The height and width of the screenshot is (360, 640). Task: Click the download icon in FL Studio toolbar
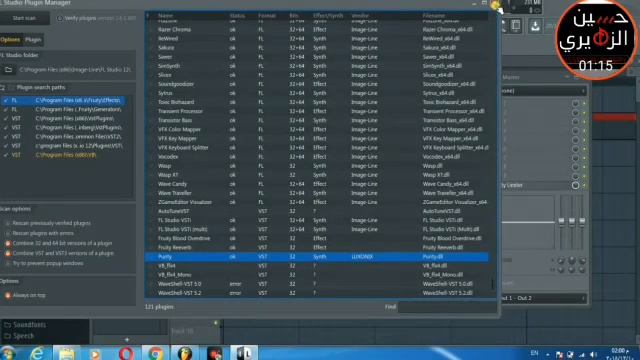(535, 27)
